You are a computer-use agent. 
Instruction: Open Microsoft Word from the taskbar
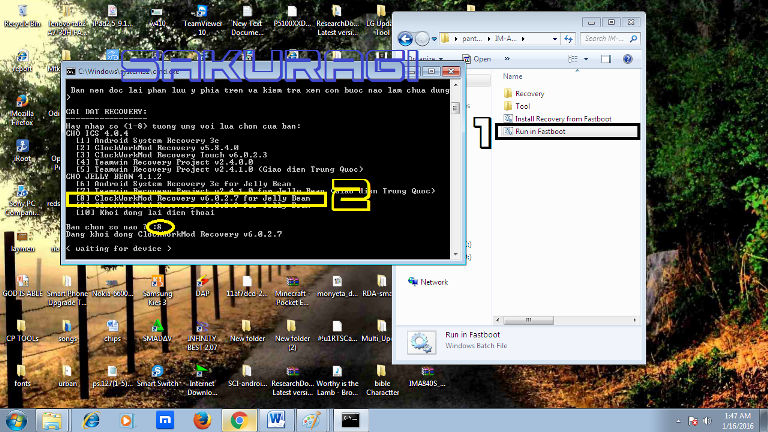click(276, 419)
